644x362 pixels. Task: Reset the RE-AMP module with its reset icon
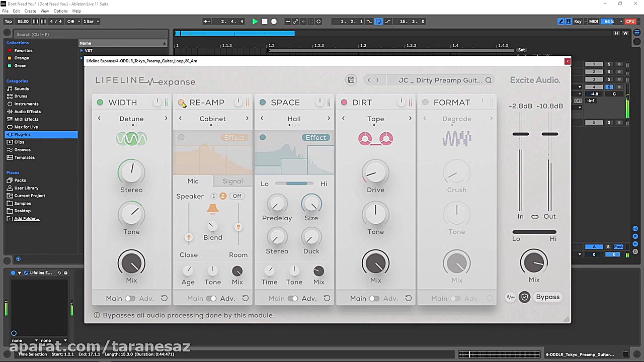pos(246,298)
